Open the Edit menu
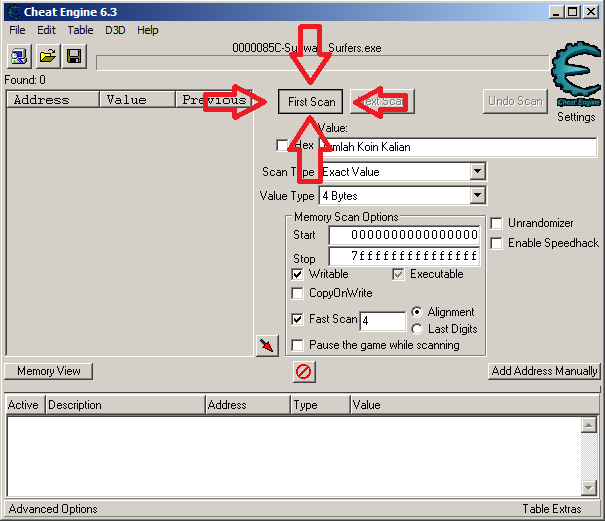605x521 pixels. click(x=46, y=30)
